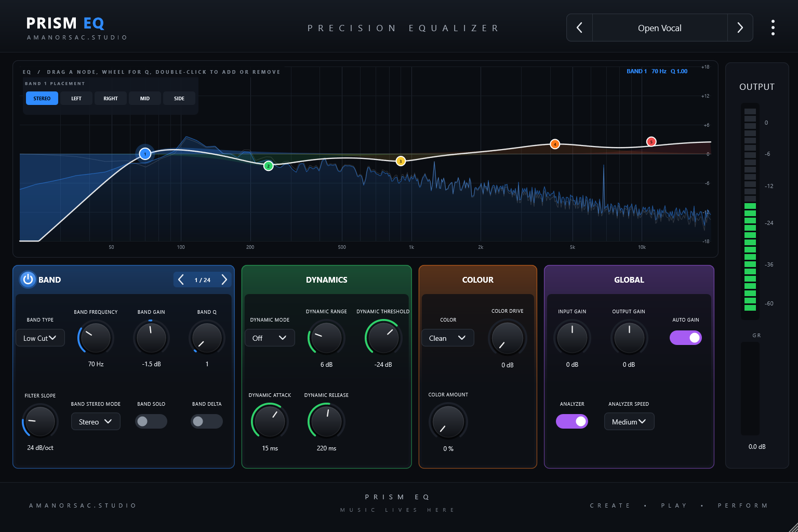Advance to next preset with right arrow
The image size is (798, 532).
pos(740,28)
